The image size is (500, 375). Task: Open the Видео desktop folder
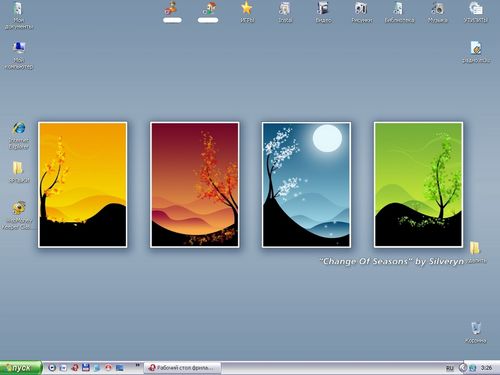point(323,12)
